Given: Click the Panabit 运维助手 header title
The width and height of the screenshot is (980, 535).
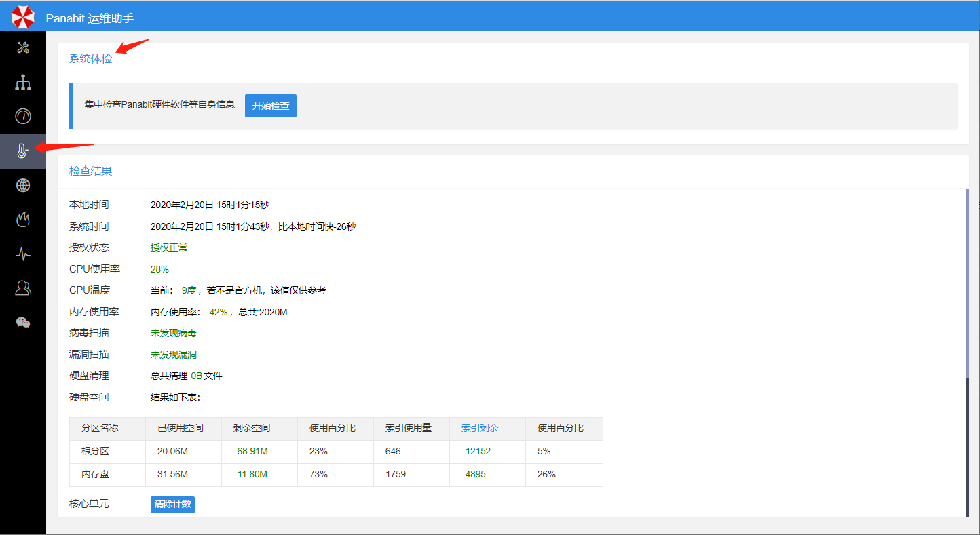Looking at the screenshot, I should tap(90, 18).
